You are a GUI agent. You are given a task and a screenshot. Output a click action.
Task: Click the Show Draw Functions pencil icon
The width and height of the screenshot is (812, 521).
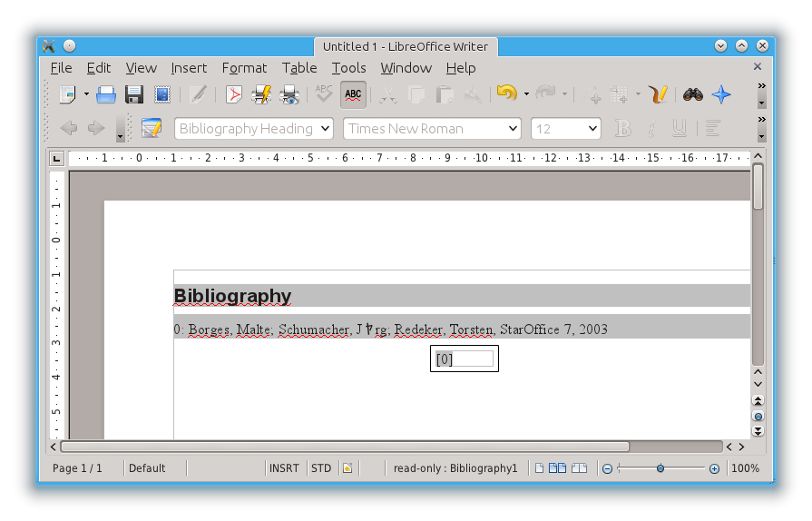(660, 94)
